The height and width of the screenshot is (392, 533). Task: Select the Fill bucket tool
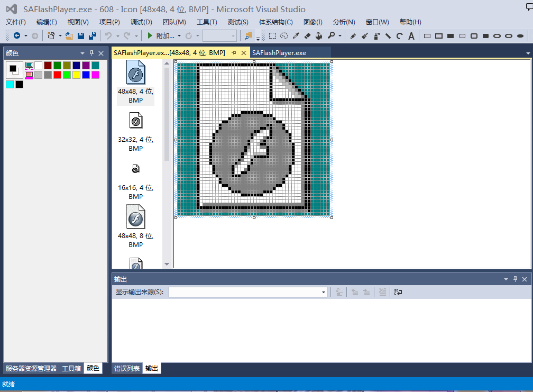[319, 35]
